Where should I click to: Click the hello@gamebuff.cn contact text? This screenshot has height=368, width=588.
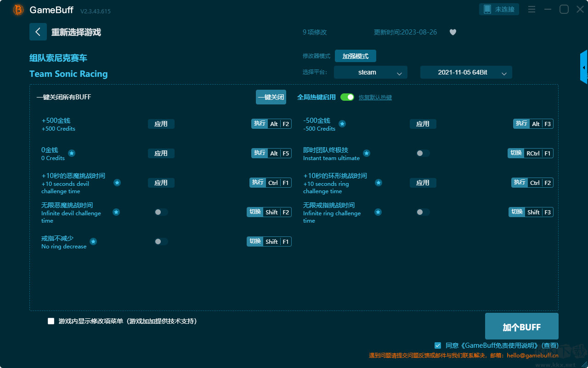pyautogui.click(x=533, y=356)
